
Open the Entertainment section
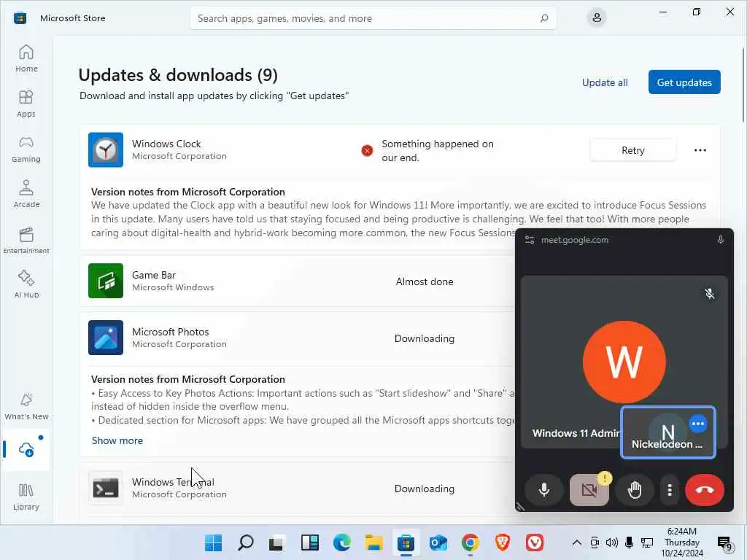pyautogui.click(x=26, y=240)
